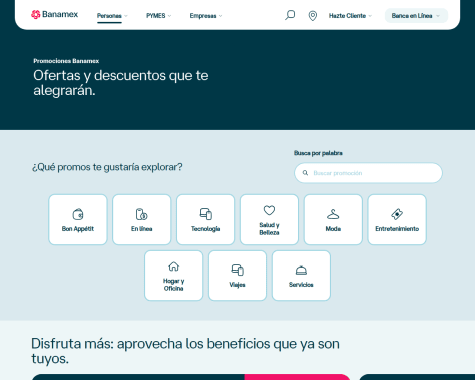Choose the Salud y Belleza label
This screenshot has height=380, width=475.
pyautogui.click(x=269, y=229)
